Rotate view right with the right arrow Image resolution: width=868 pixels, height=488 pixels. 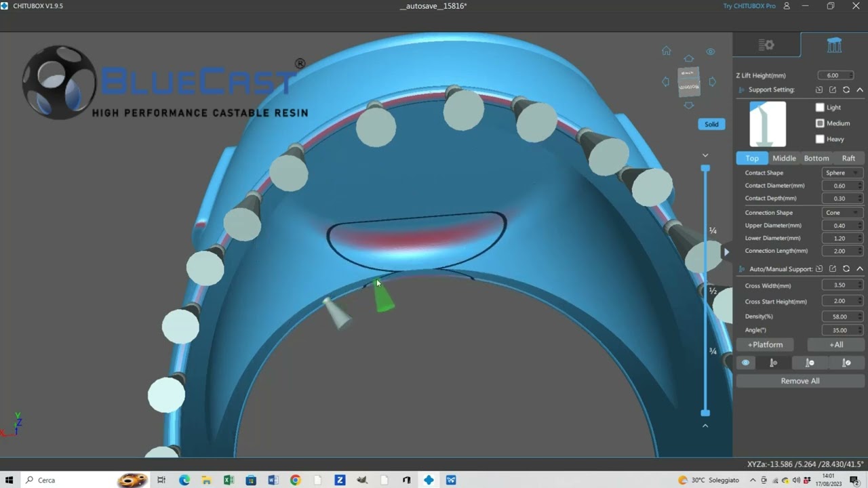(x=712, y=81)
